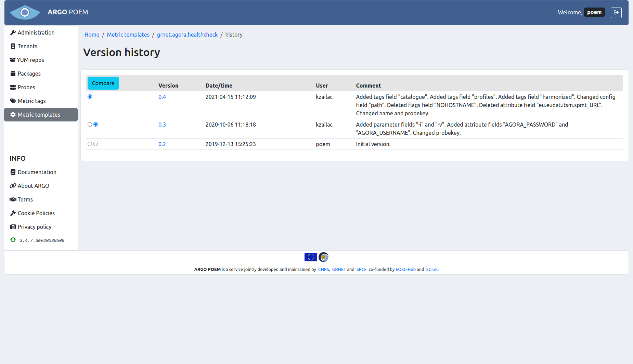Click the Metric tags icon
The width and height of the screenshot is (633, 364).
[x=13, y=101]
